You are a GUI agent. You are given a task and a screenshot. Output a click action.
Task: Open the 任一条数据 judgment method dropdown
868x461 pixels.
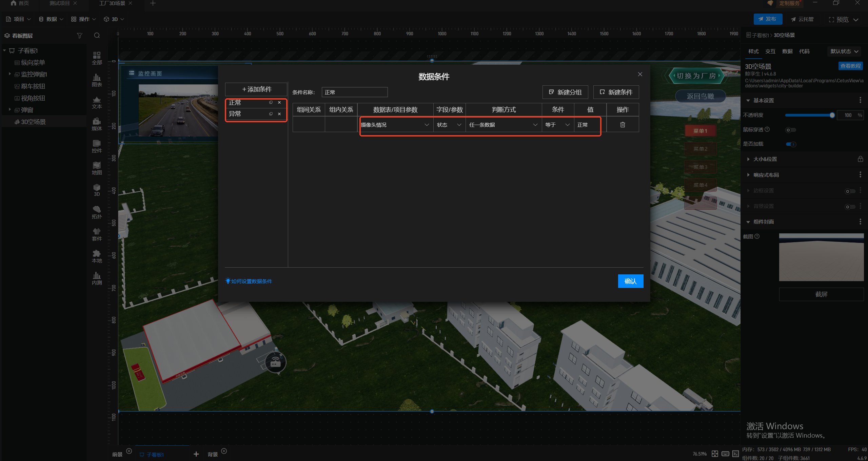503,125
